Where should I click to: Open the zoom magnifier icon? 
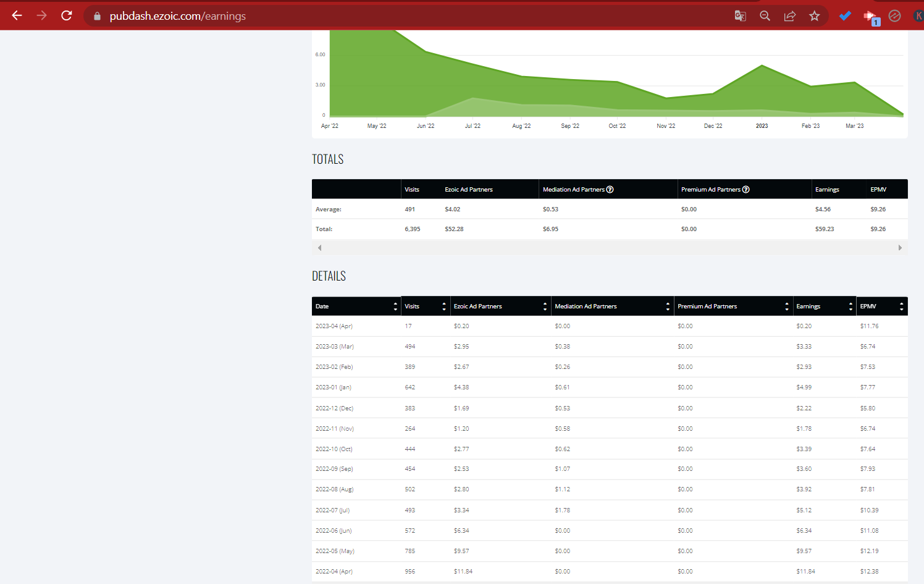click(x=765, y=16)
